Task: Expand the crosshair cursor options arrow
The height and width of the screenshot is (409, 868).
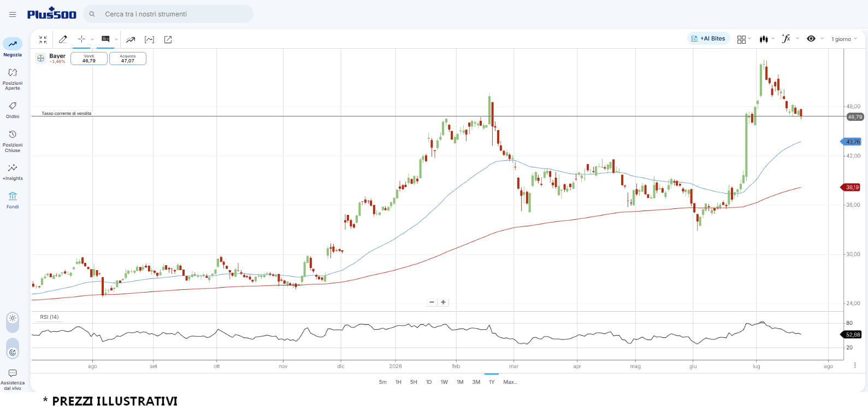Action: pyautogui.click(x=92, y=39)
